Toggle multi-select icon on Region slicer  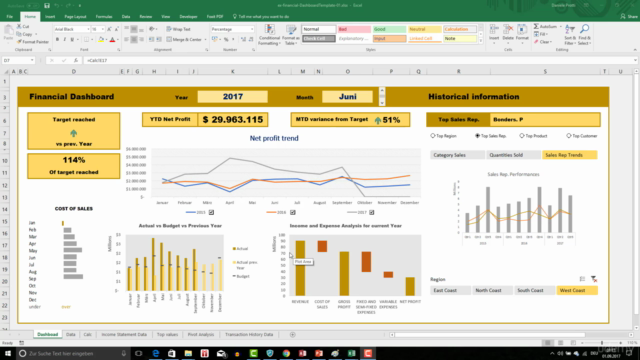point(582,279)
